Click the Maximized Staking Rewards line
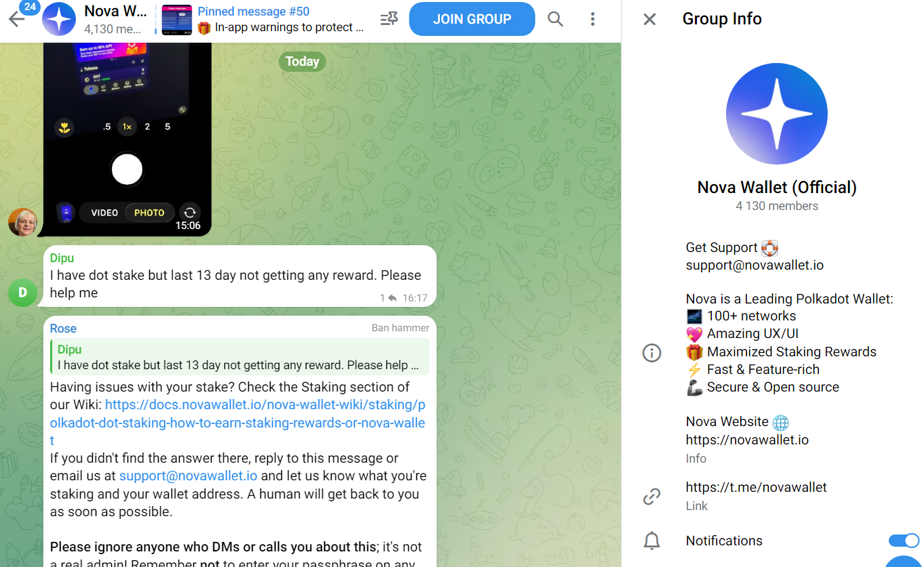Viewport: 924px width, 567px height. click(x=781, y=352)
